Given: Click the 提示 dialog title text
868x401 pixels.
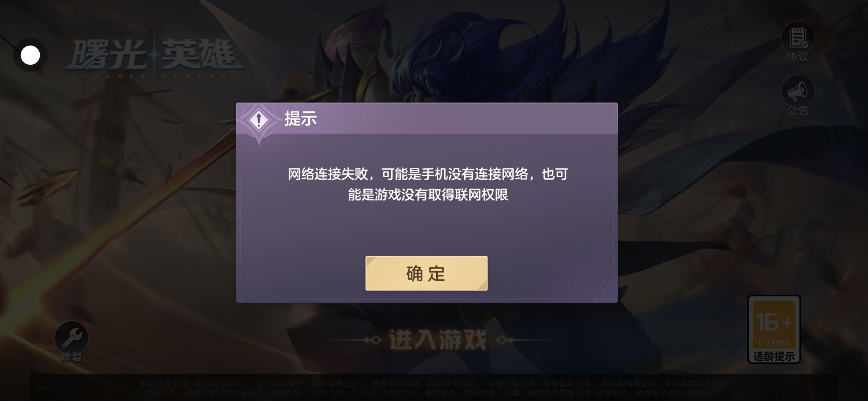Looking at the screenshot, I should 300,119.
